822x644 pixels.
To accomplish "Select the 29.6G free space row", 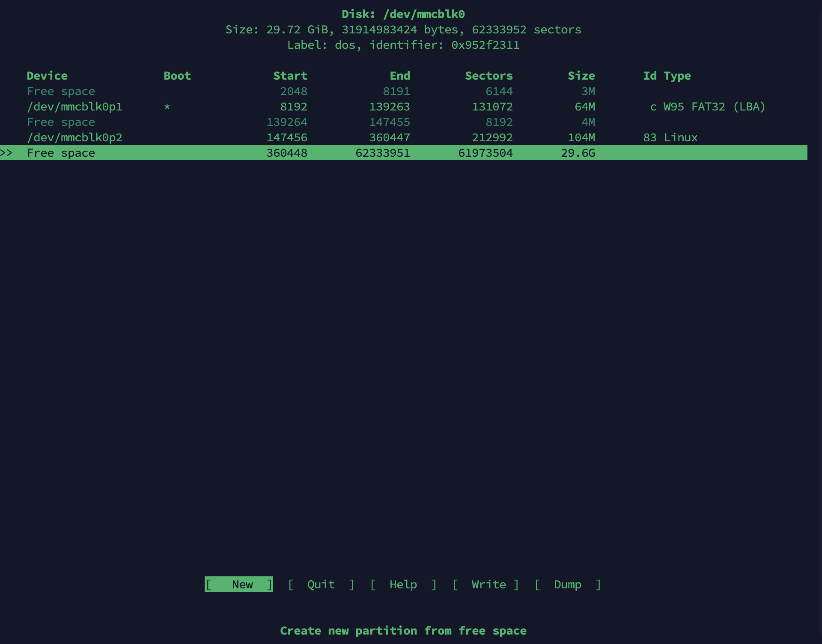I will click(61, 153).
